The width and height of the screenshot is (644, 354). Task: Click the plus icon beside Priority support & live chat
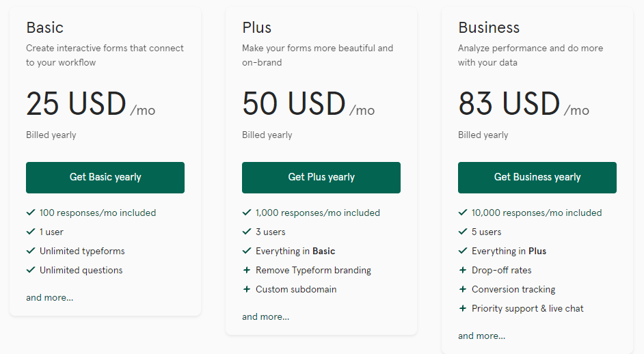tap(462, 308)
